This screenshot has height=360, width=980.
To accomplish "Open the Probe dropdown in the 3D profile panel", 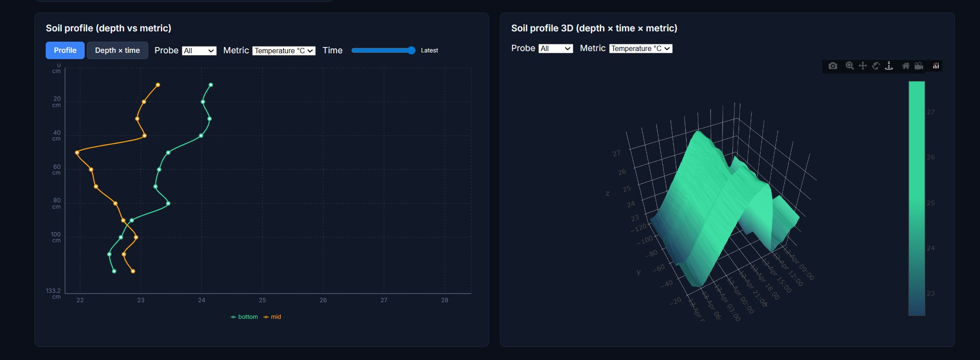I will pos(556,48).
